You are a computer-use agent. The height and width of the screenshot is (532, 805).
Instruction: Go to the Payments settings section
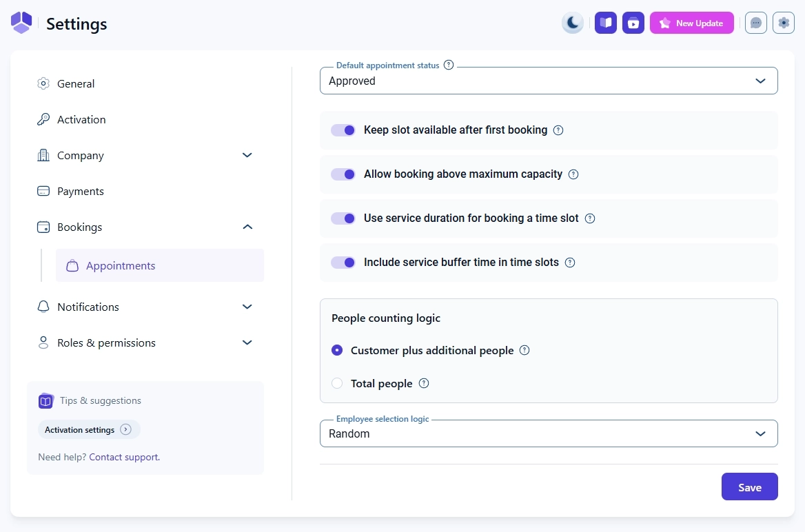pyautogui.click(x=79, y=191)
